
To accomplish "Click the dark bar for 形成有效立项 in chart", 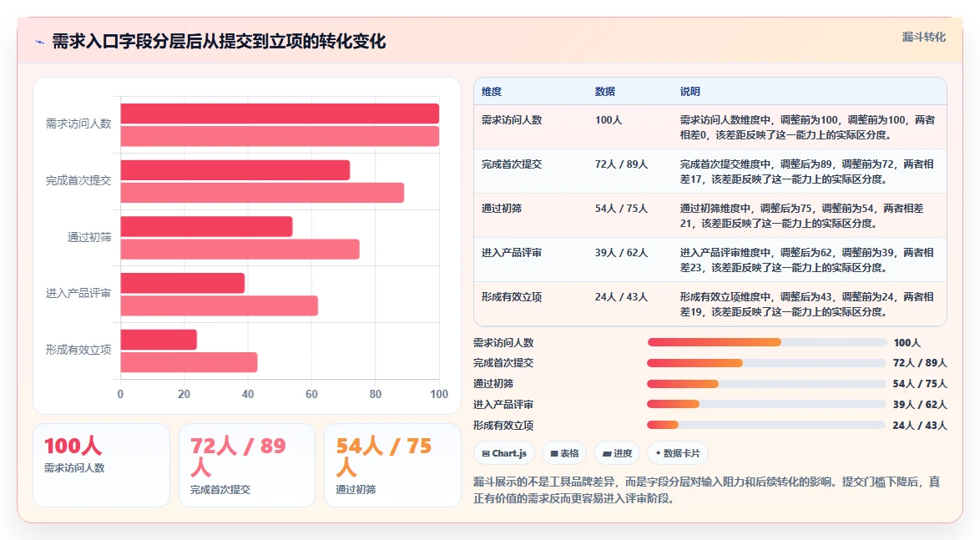I will 159,340.
